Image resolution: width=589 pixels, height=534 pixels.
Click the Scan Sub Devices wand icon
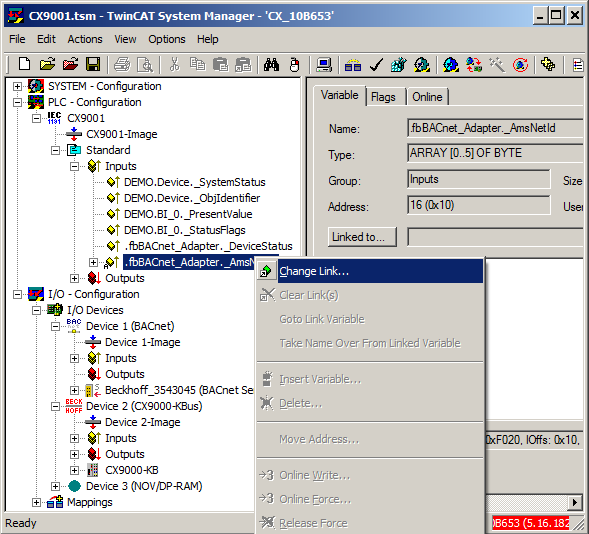click(497, 64)
